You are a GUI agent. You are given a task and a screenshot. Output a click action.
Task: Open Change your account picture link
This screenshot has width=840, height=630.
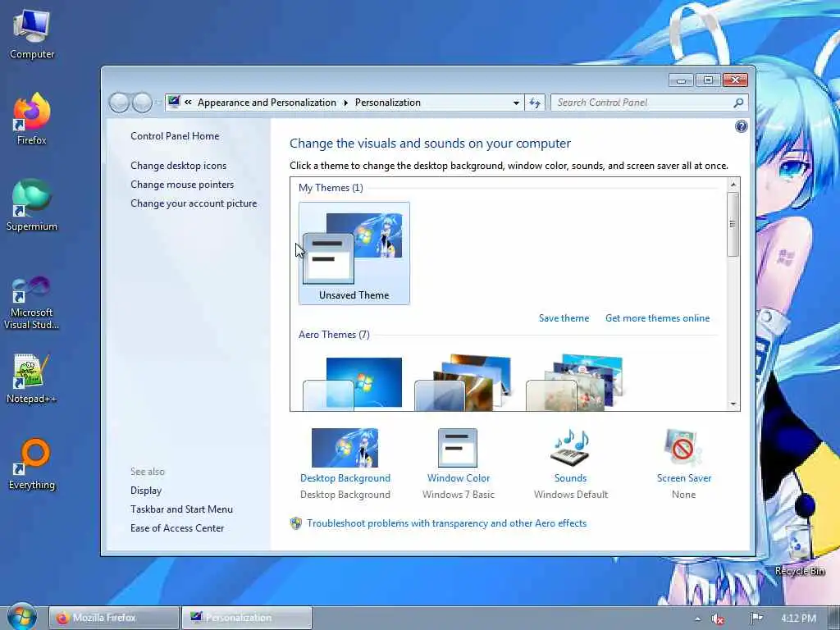click(194, 203)
